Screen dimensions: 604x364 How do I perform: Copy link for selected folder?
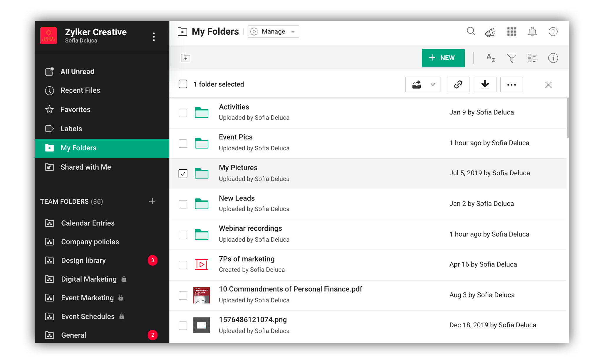[x=458, y=85]
